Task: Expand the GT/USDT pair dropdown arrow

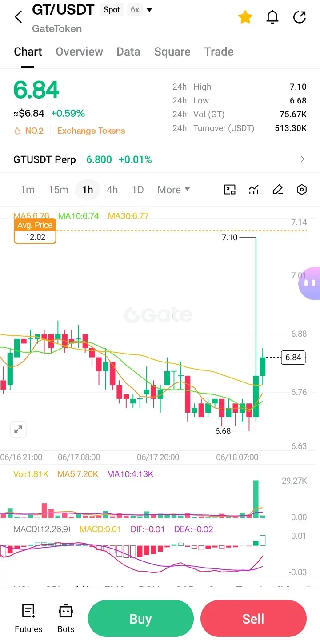Action: coord(149,10)
